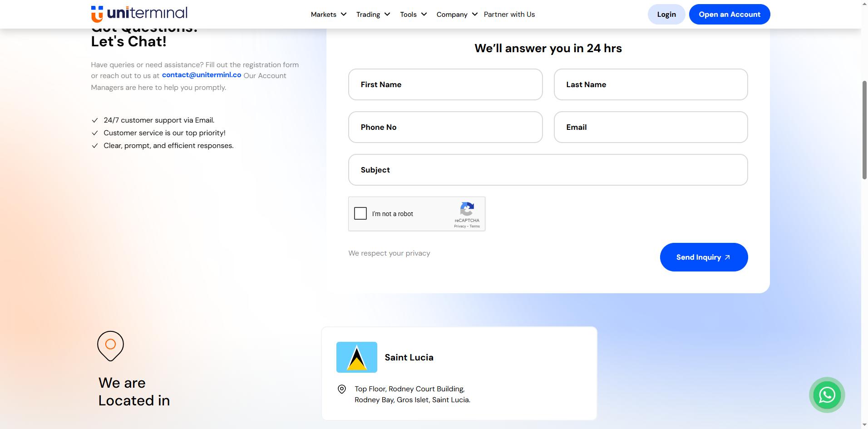
Task: Click the 'Let's Chat!' heading
Action: coord(128,41)
